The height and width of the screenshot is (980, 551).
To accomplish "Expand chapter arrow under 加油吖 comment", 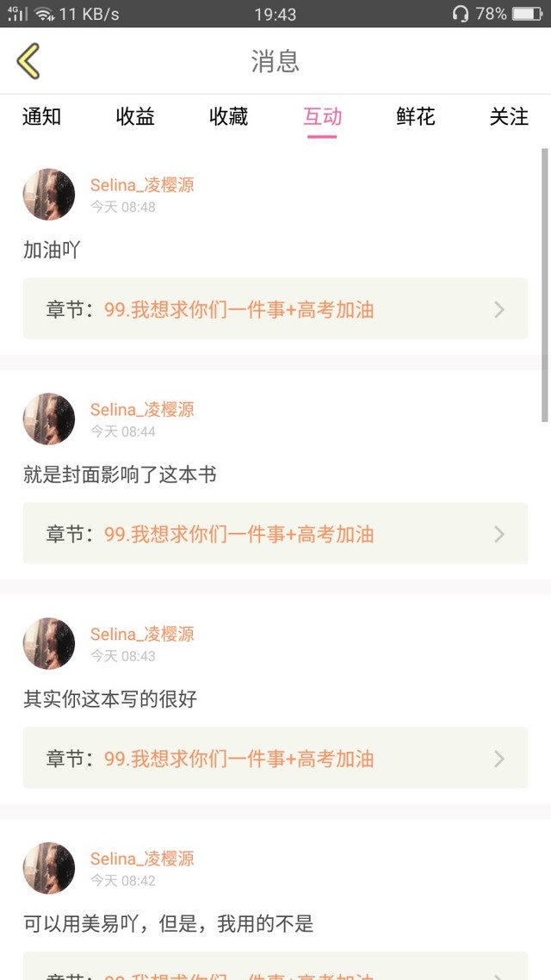I will point(499,310).
